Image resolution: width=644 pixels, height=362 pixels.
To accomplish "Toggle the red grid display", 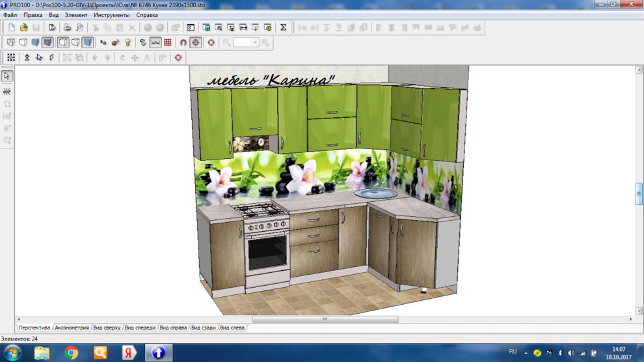I will (x=168, y=42).
